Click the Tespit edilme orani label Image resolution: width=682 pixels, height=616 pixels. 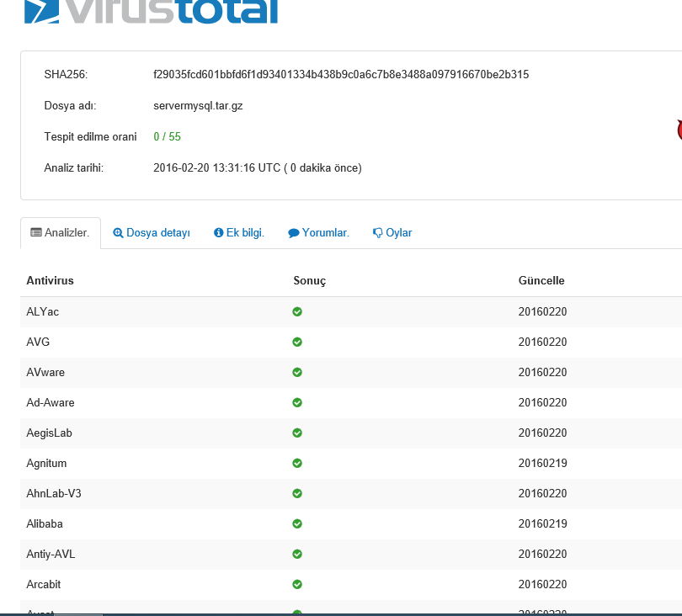click(x=90, y=136)
